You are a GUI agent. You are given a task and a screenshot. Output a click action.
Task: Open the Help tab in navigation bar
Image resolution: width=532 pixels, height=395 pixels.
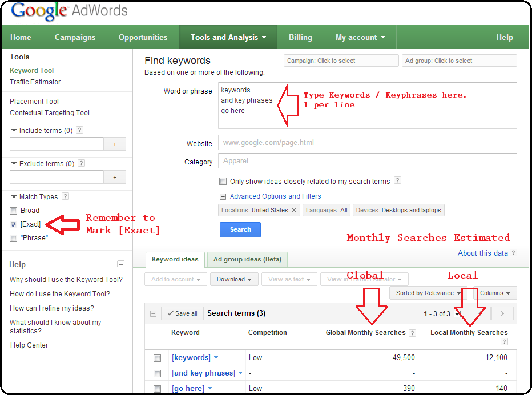[505, 37]
